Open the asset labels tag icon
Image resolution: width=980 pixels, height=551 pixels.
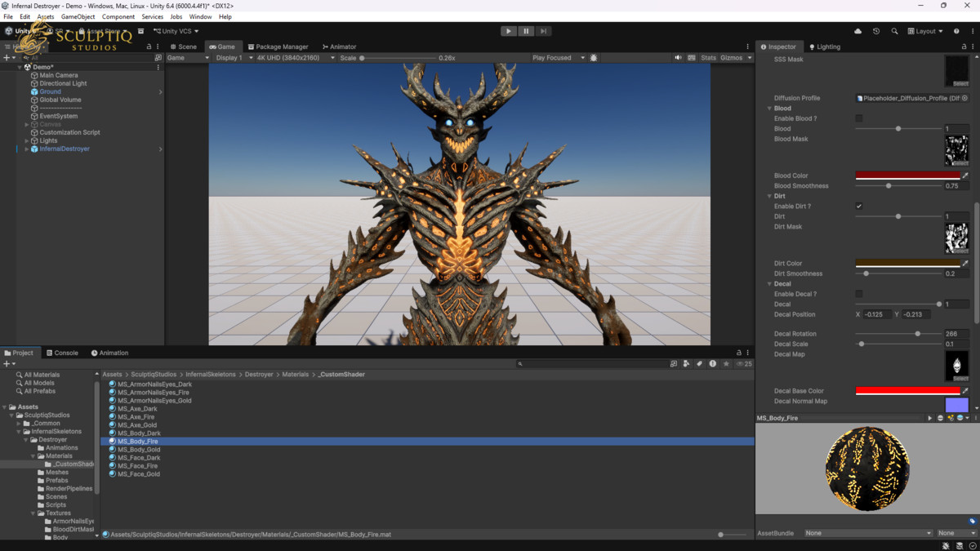click(973, 521)
